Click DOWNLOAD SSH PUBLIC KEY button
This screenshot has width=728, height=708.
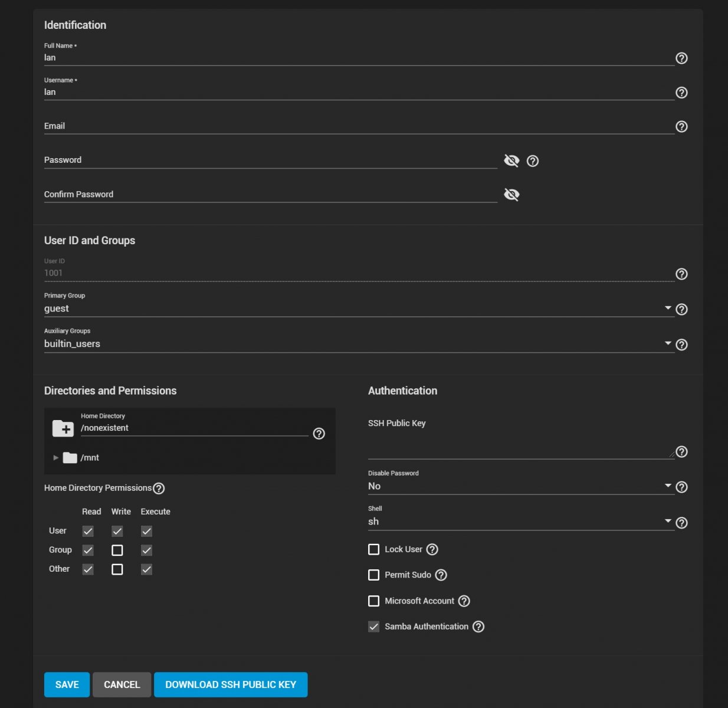click(x=231, y=684)
